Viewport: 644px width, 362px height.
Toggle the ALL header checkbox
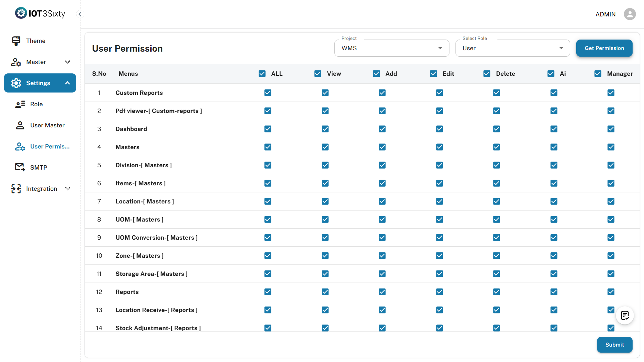(262, 74)
